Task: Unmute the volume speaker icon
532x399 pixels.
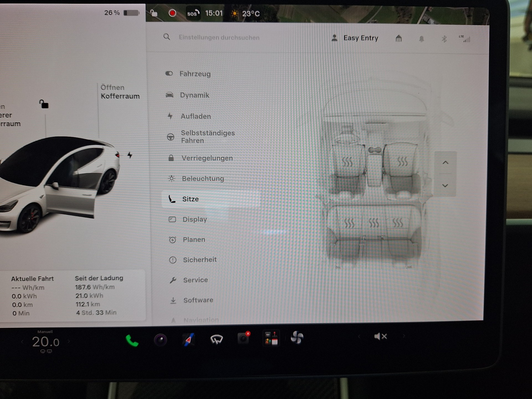Action: pyautogui.click(x=380, y=336)
